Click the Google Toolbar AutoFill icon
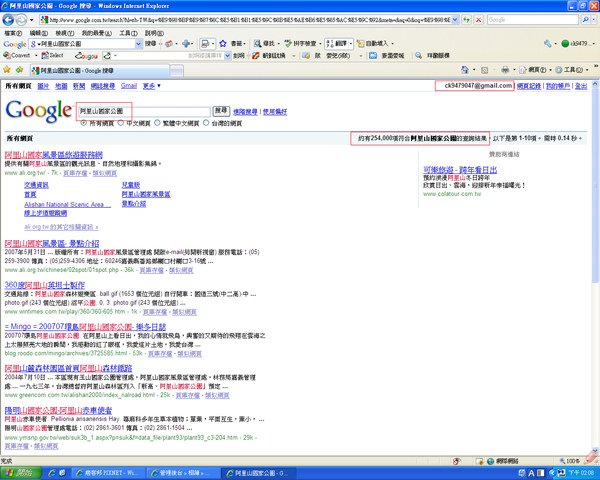This screenshot has height=480, width=600. 360,44
